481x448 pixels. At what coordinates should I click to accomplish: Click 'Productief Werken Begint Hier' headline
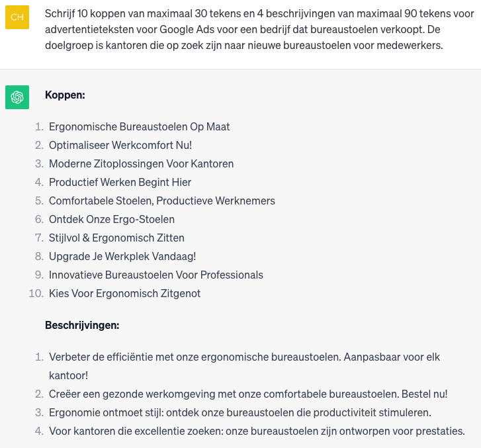click(x=120, y=182)
